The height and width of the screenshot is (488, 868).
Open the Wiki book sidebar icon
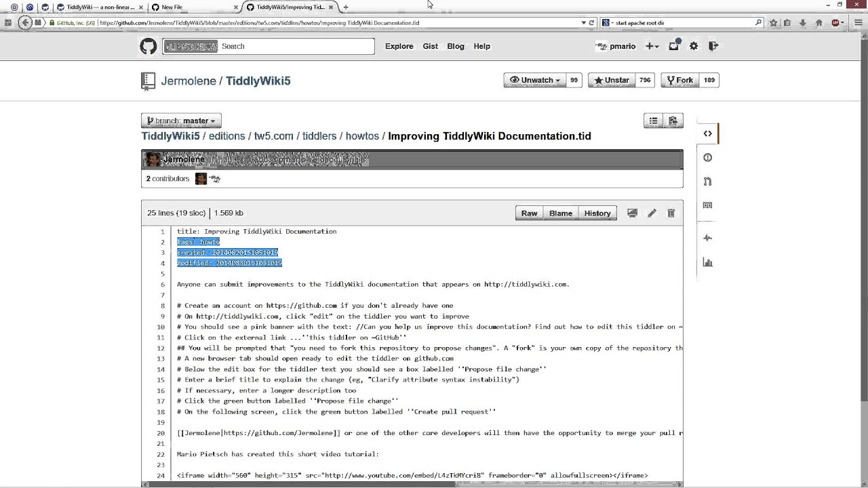pyautogui.click(x=707, y=205)
